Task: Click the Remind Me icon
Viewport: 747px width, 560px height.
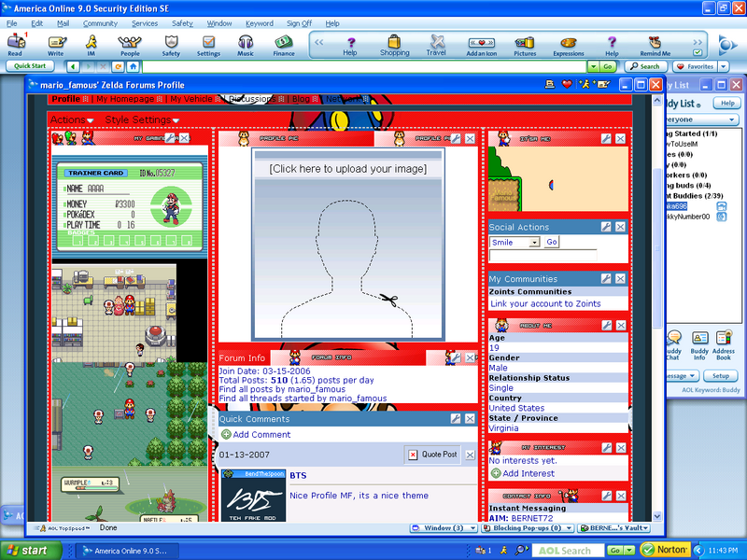Action: point(655,46)
